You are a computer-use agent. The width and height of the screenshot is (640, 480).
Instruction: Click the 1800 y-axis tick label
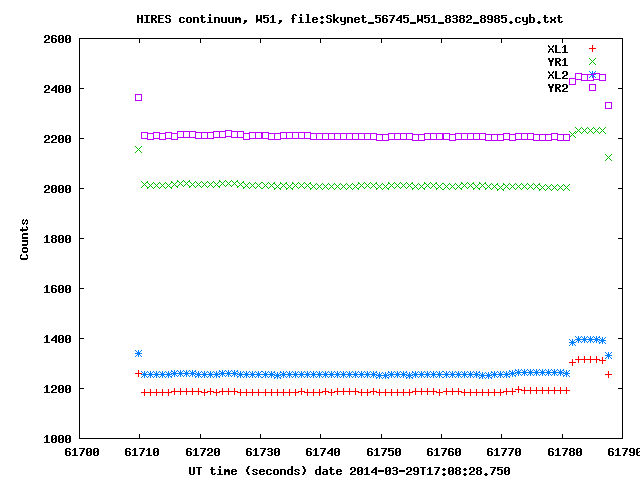(x=58, y=239)
